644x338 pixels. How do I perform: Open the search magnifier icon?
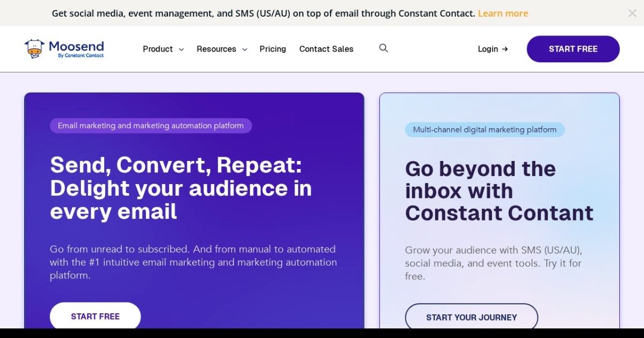pos(383,48)
